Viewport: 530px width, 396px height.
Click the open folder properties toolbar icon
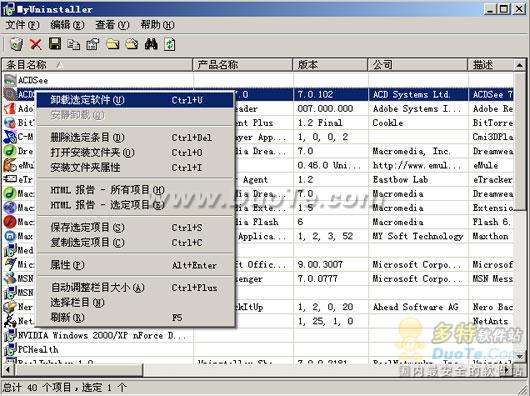tap(132, 44)
